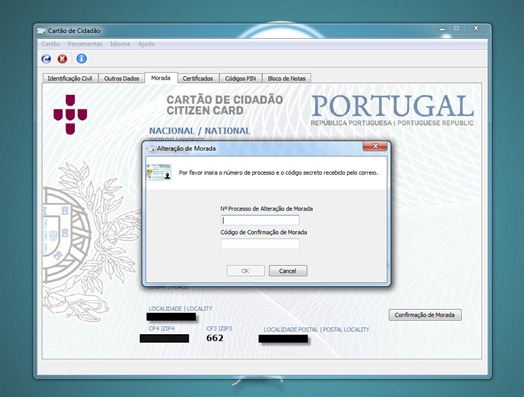524x397 pixels.
Task: Click the blue read card toolbar icon
Action: (x=46, y=59)
